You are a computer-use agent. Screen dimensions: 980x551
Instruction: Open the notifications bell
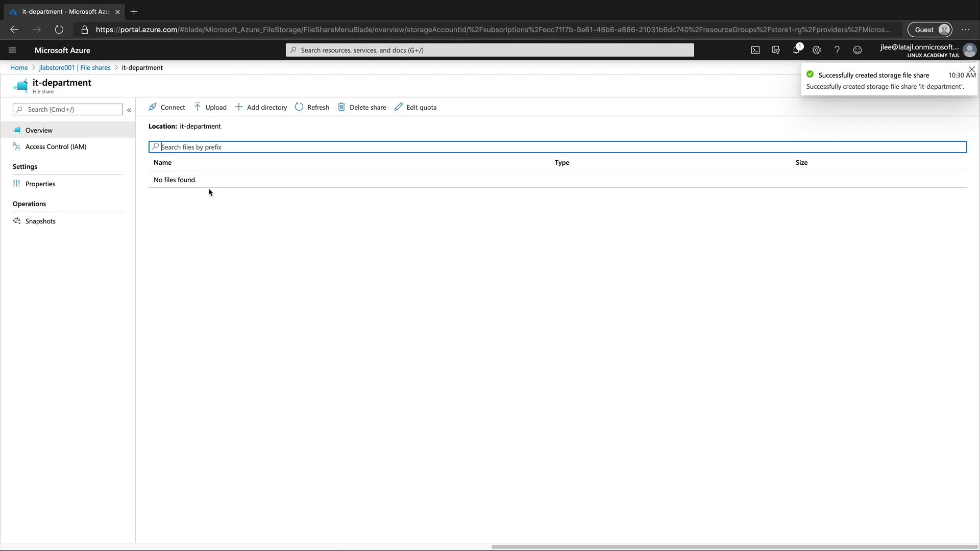point(796,50)
